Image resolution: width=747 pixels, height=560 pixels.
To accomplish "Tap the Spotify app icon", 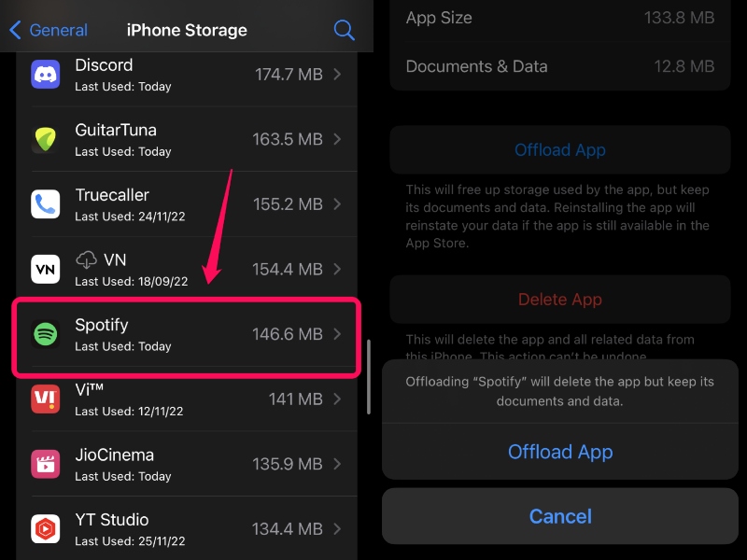I will tap(46, 334).
